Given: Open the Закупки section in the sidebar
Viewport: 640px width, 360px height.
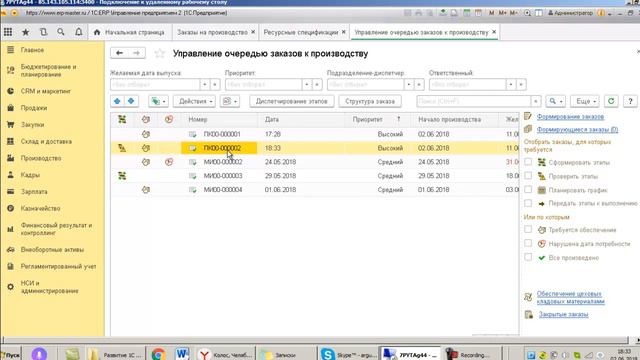Looking at the screenshot, I should 33,124.
